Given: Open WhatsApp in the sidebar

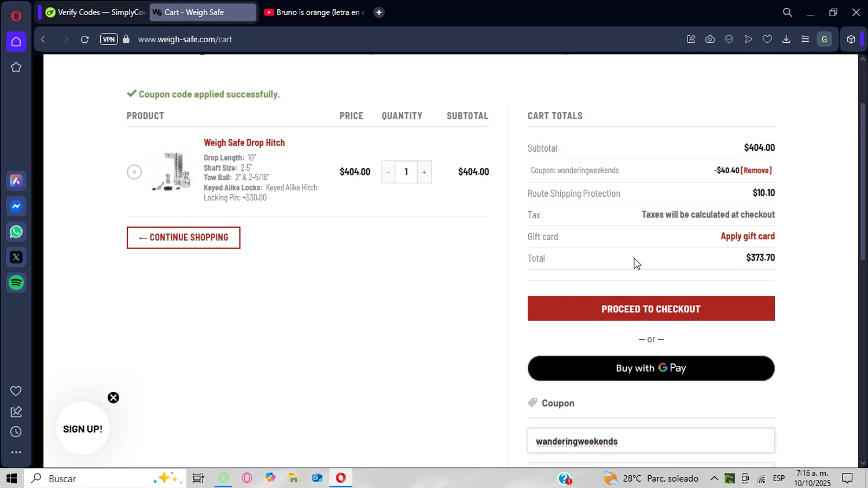Looking at the screenshot, I should tap(16, 232).
